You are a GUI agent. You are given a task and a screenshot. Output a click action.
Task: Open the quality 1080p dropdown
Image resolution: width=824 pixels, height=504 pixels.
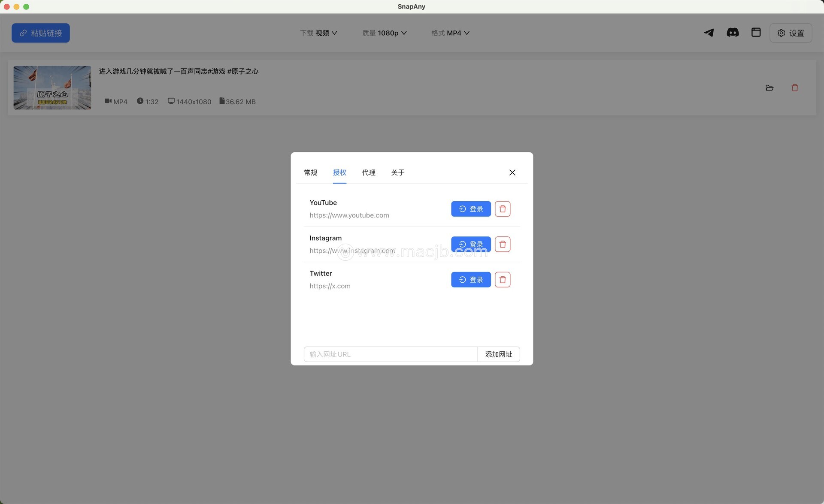coord(385,33)
